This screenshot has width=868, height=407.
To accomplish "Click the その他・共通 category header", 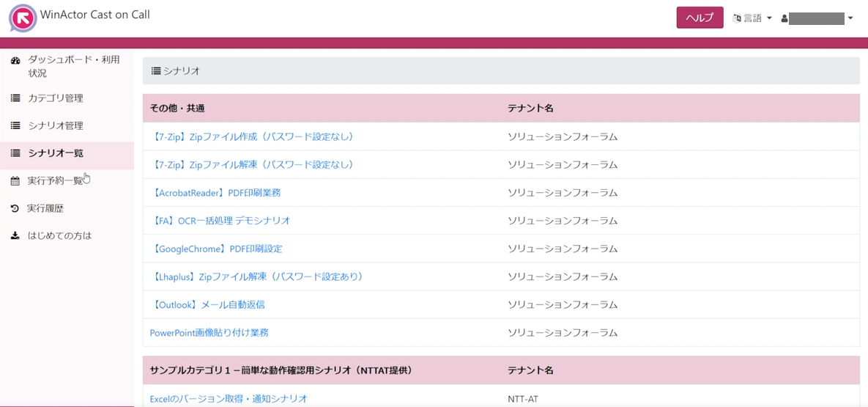I will (177, 108).
